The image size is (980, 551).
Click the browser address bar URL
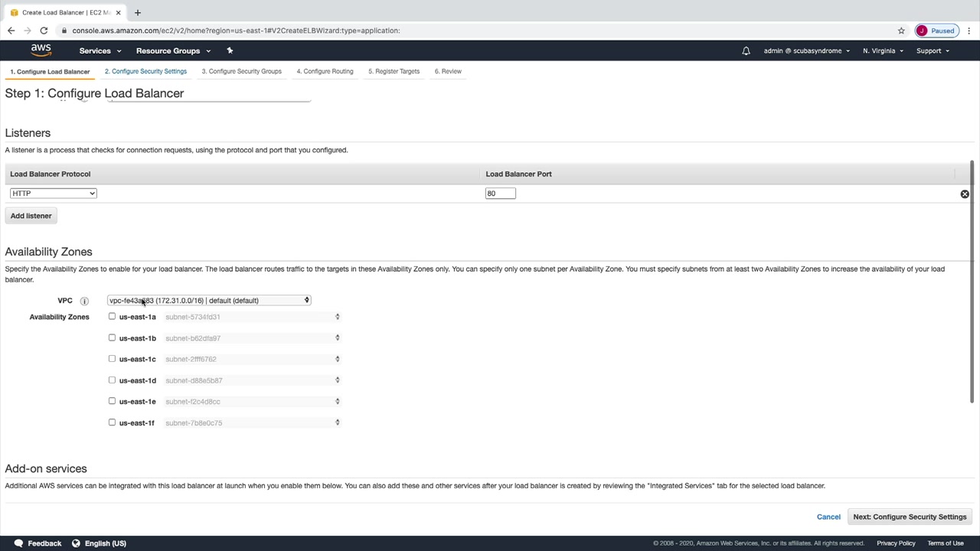click(237, 31)
